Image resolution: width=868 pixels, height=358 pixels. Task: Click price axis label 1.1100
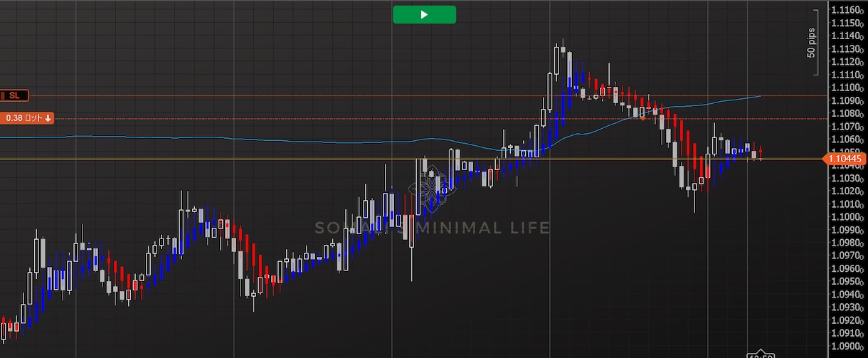click(x=849, y=88)
